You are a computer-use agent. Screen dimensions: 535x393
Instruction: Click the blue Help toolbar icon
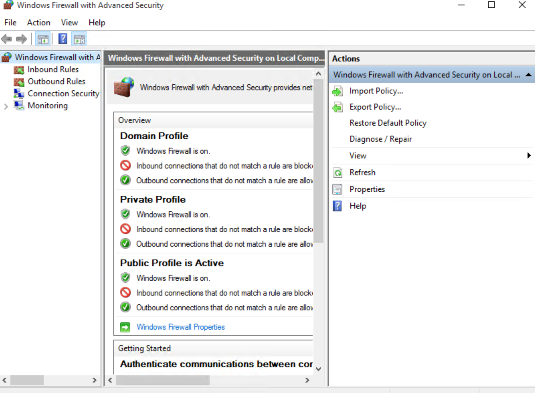(62, 39)
